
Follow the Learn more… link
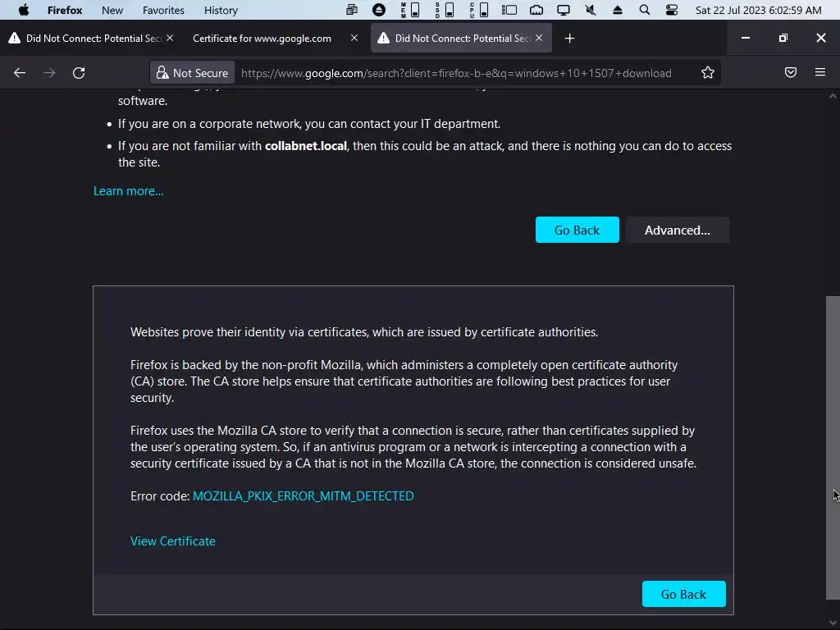click(129, 191)
